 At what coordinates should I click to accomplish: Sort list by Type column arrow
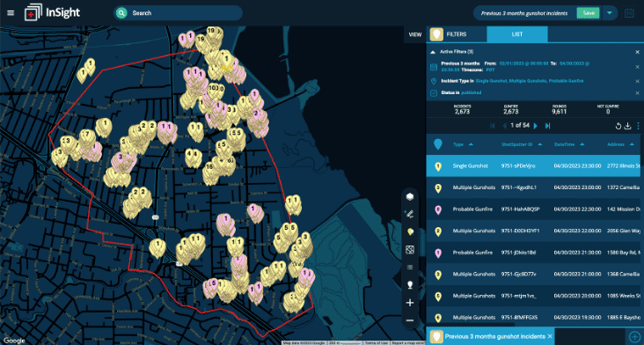[x=471, y=144]
